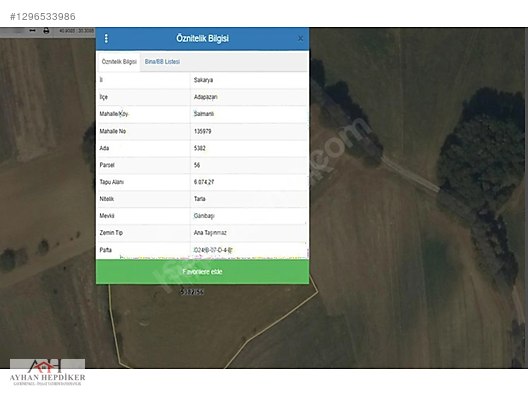Click the print icon in the map toolbar
The image size is (528, 396).
(x=46, y=31)
